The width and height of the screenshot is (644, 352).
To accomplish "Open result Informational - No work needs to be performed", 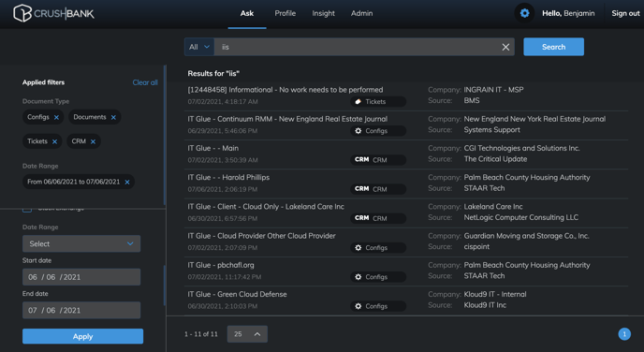I will click(285, 90).
